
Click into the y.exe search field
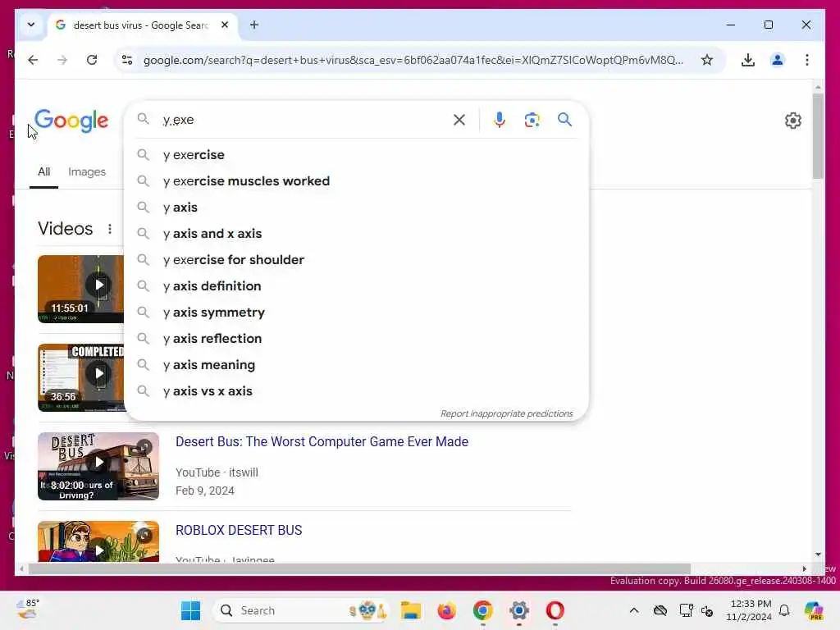(x=303, y=120)
